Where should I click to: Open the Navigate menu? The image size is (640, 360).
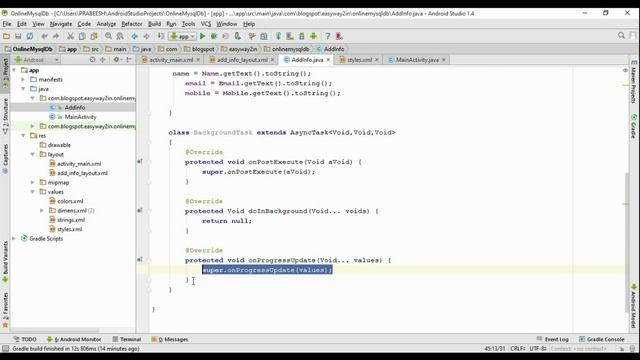pos(61,24)
